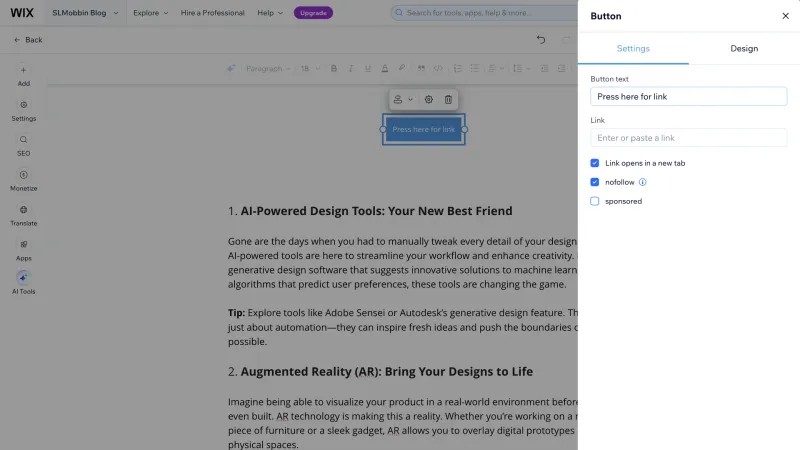Click the bold Tip: text
This screenshot has width=800, height=450.
(x=236, y=313)
